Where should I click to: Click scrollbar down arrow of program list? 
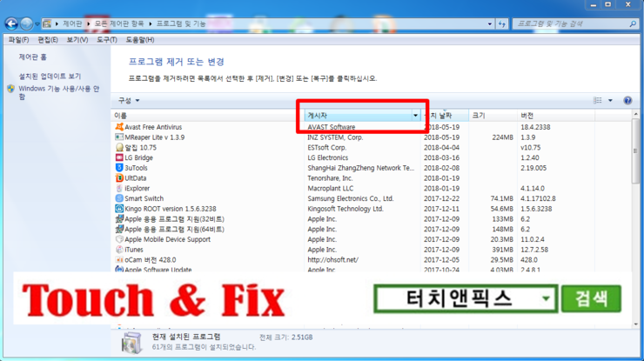636,324
